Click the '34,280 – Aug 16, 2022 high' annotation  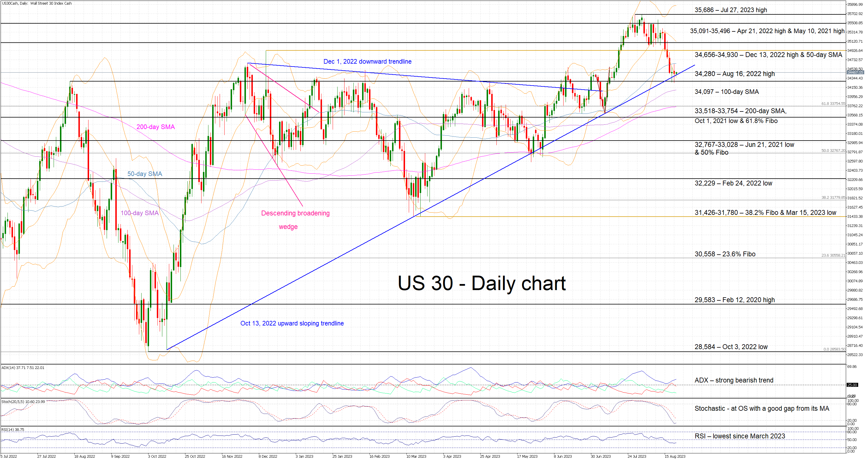(x=735, y=74)
